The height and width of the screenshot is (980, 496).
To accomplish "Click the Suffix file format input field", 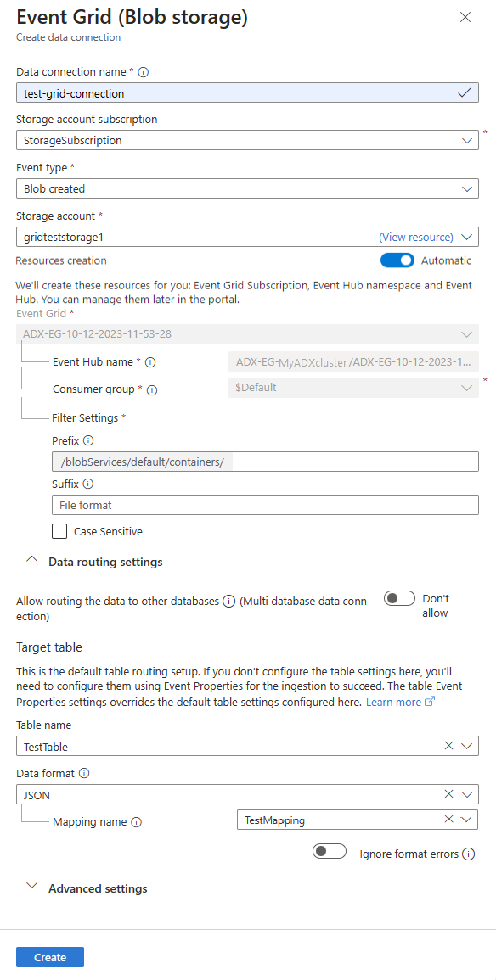I will pyautogui.click(x=265, y=504).
